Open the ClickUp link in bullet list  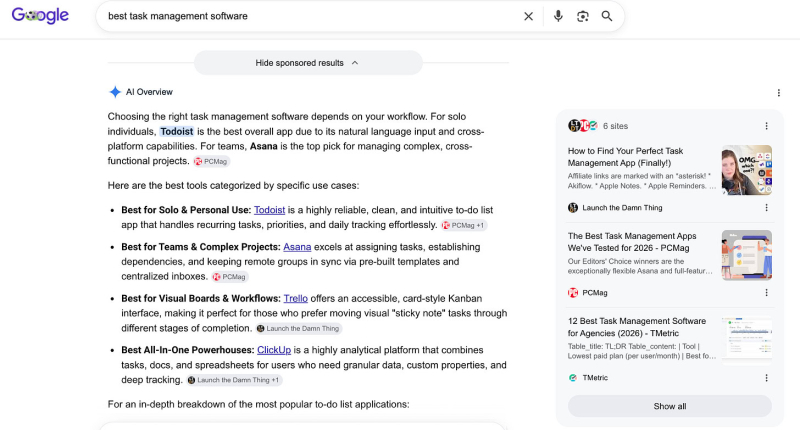click(274, 350)
